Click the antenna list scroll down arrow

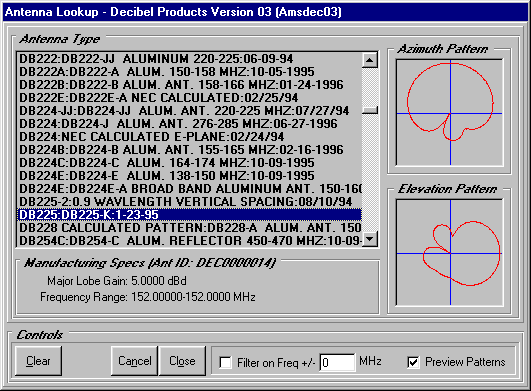point(370,240)
